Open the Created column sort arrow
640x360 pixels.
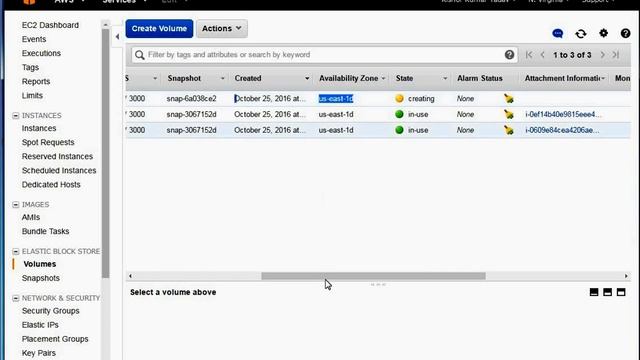[x=307, y=78]
